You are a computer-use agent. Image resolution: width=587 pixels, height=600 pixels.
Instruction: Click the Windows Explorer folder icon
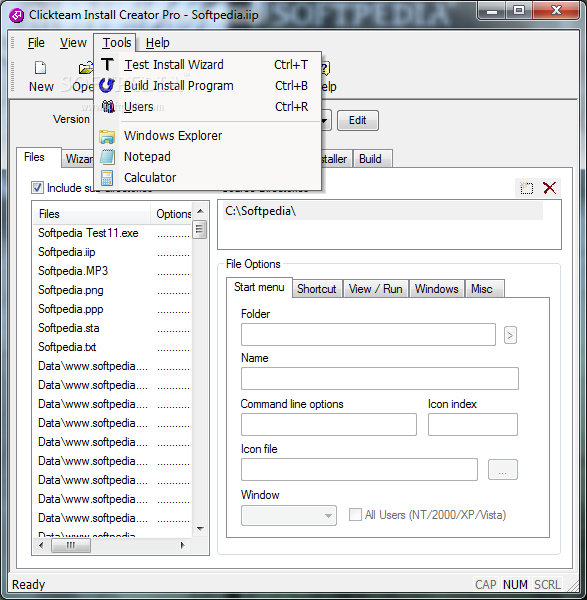tap(107, 136)
